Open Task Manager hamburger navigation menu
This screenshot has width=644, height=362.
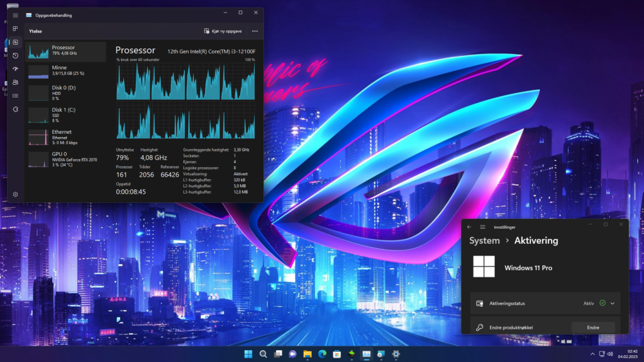coord(15,16)
